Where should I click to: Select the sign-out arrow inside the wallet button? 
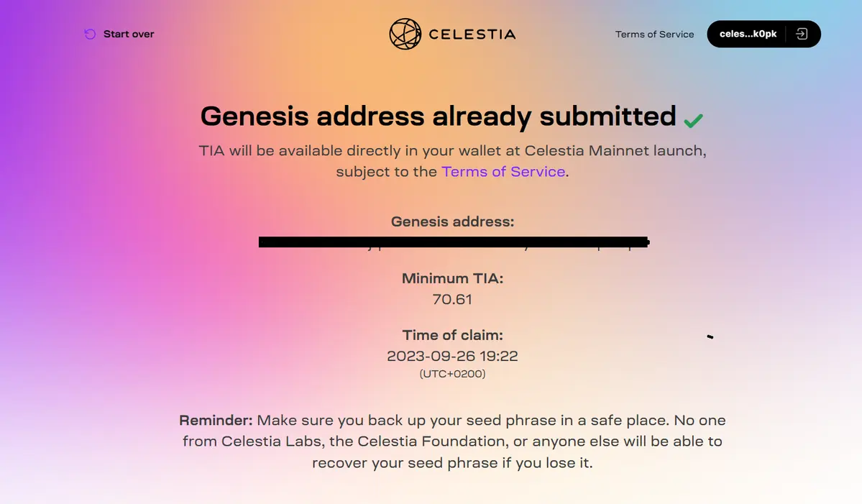coord(802,34)
